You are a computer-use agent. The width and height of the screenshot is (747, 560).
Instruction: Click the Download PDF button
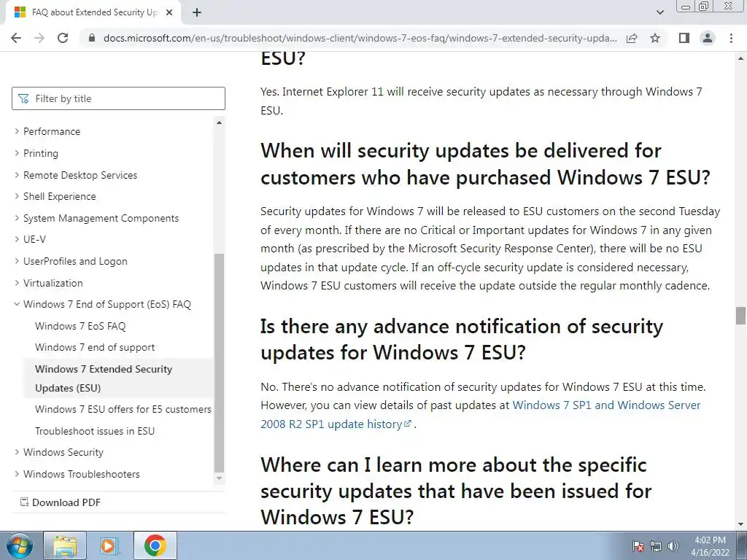tap(61, 502)
